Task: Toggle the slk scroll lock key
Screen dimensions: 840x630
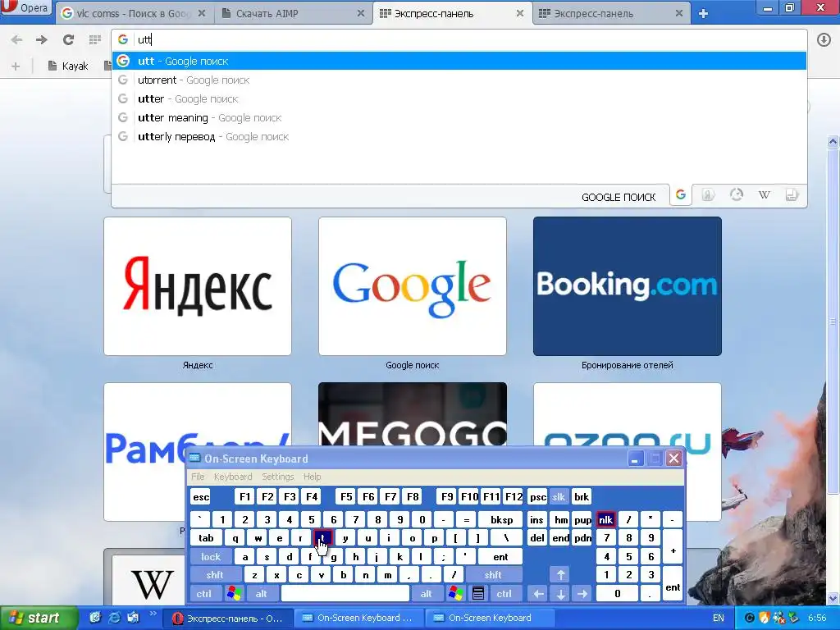Action: pos(559,497)
